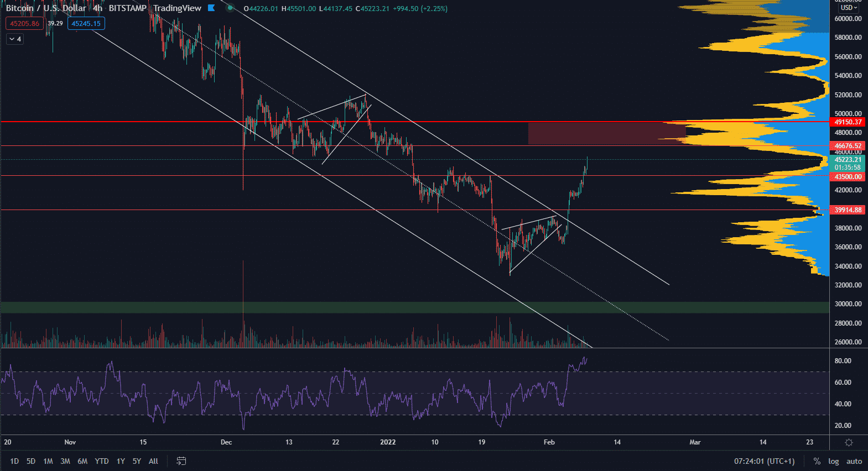This screenshot has width=868, height=471.
Task: Expand the collapsed indicators legend showing 4
Action: tap(15, 39)
